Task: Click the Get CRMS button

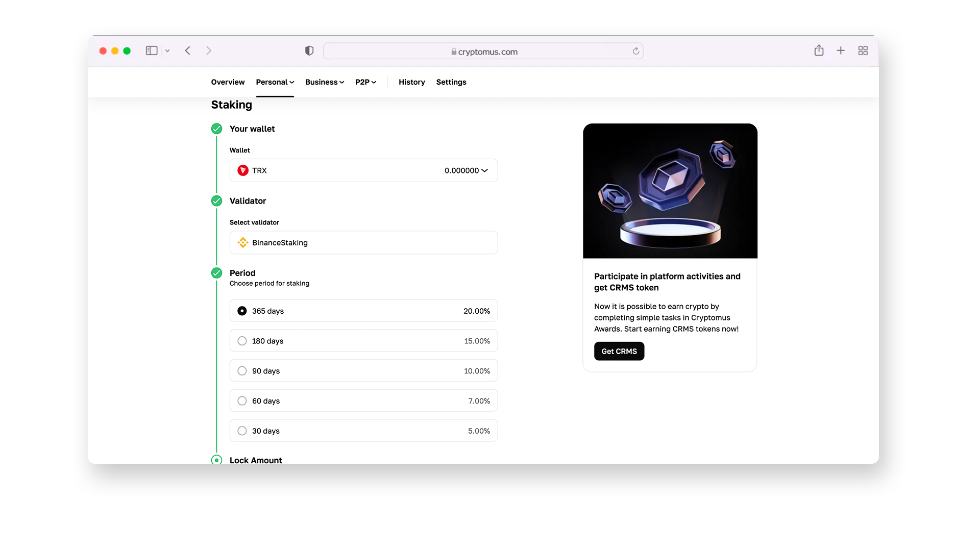Action: pos(619,350)
